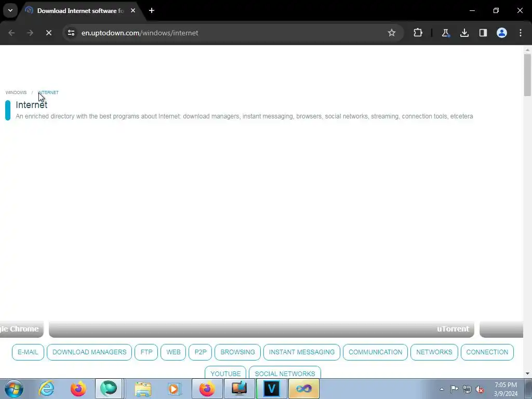This screenshot has height=399, width=532.
Task: Open clock showing 7:05 PM
Action: (x=506, y=389)
